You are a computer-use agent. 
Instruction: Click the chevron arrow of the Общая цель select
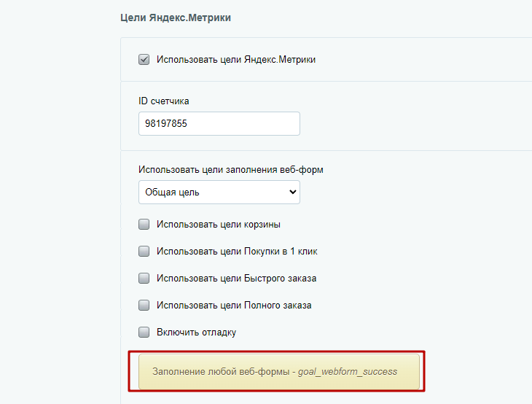click(292, 192)
